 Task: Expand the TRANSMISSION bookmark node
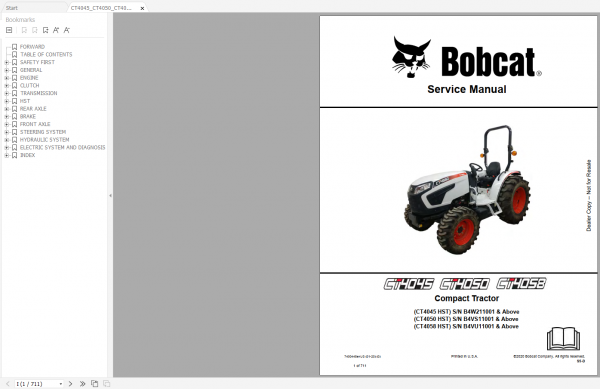[x=7, y=93]
